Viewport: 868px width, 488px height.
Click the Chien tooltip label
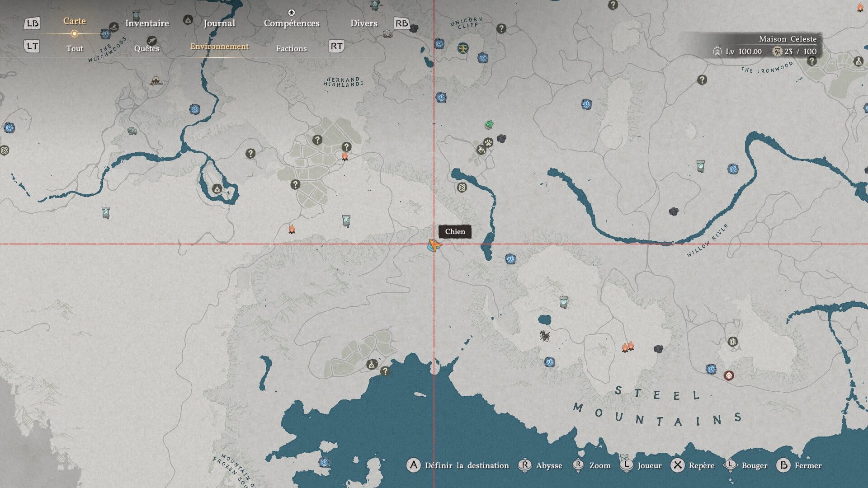[455, 231]
